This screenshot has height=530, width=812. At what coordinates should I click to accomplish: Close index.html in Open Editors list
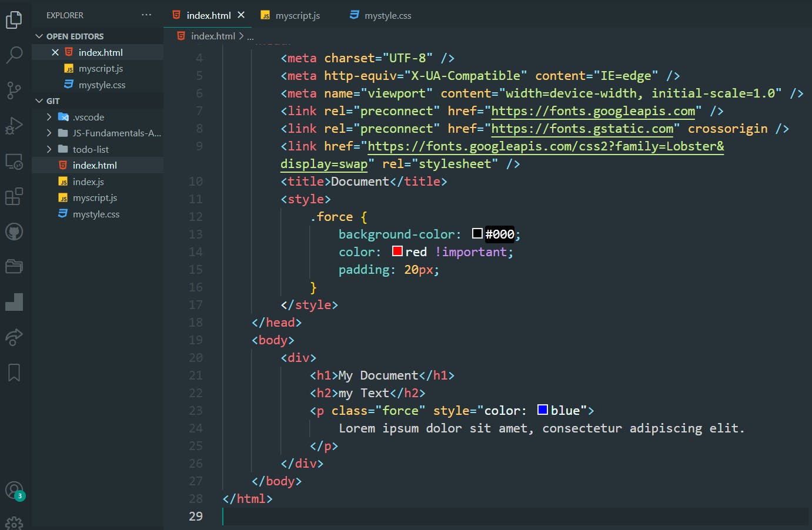pyautogui.click(x=55, y=52)
